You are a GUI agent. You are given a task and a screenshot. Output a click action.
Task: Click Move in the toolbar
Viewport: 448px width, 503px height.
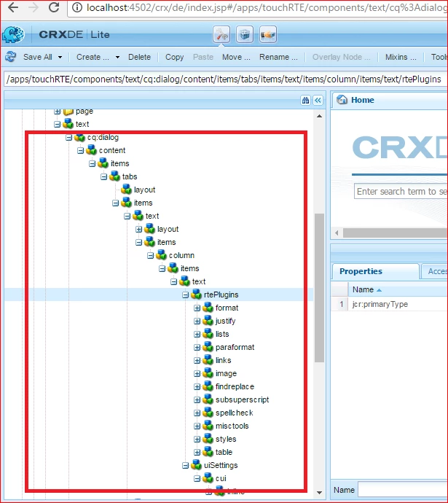(x=236, y=57)
